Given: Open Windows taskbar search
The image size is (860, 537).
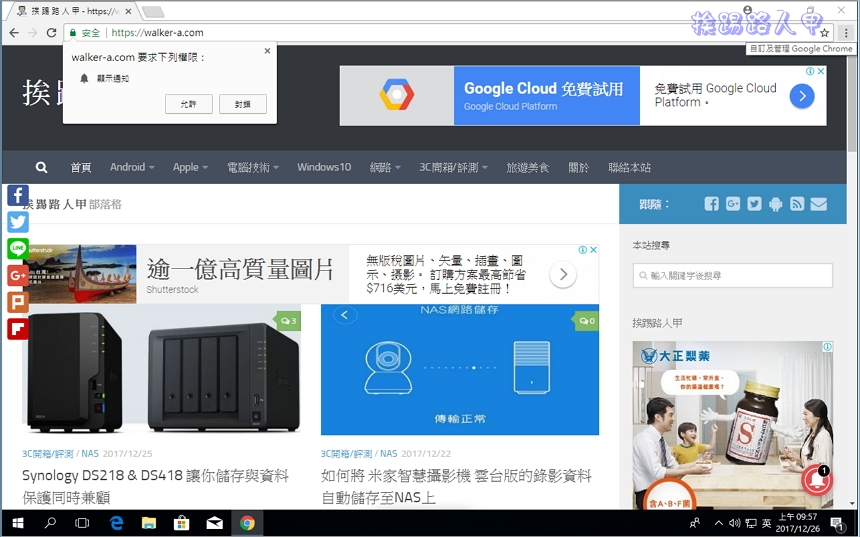Looking at the screenshot, I should pos(50,523).
